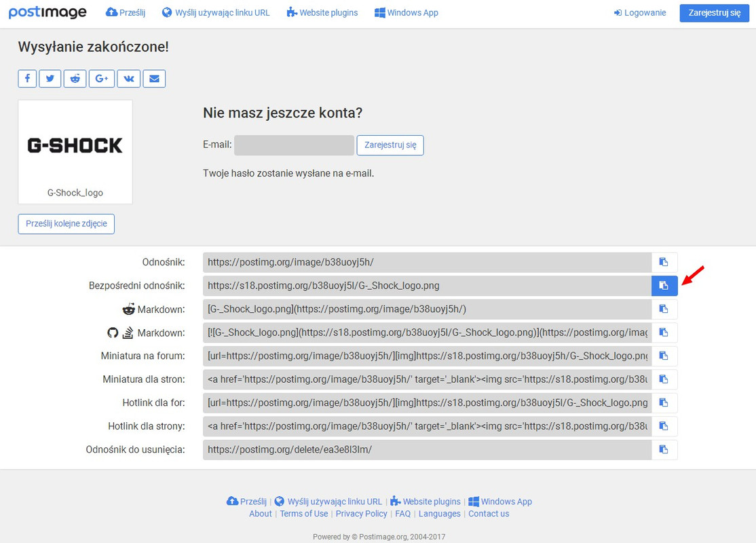
Task: Select the Hotlink dla for field
Action: [427, 402]
